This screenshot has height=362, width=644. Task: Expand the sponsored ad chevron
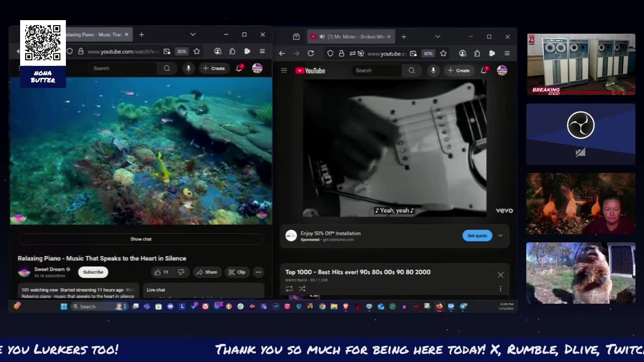(500, 235)
